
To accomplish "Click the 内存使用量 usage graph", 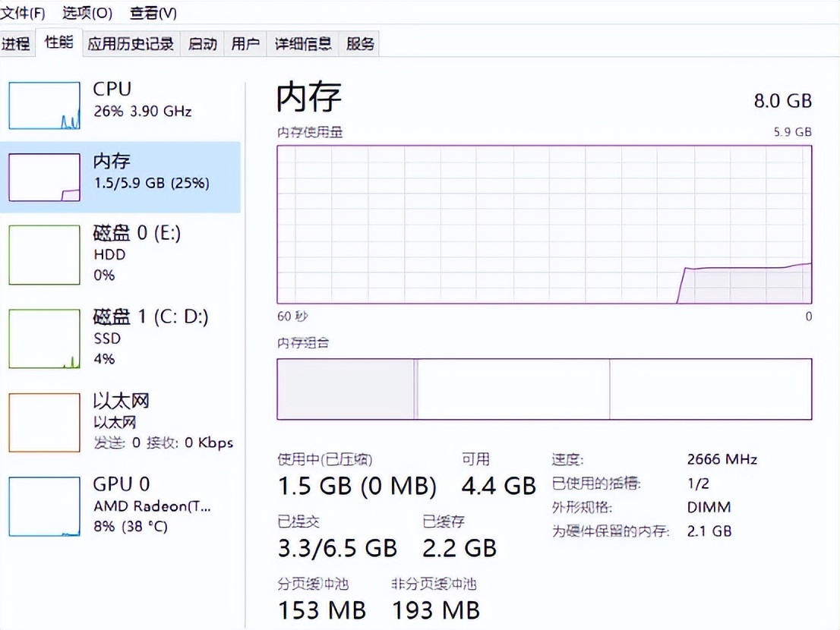I will coord(544,225).
